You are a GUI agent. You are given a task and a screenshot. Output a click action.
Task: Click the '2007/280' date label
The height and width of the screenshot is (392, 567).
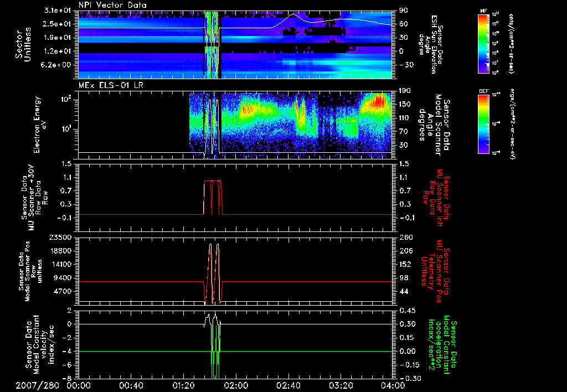37,385
